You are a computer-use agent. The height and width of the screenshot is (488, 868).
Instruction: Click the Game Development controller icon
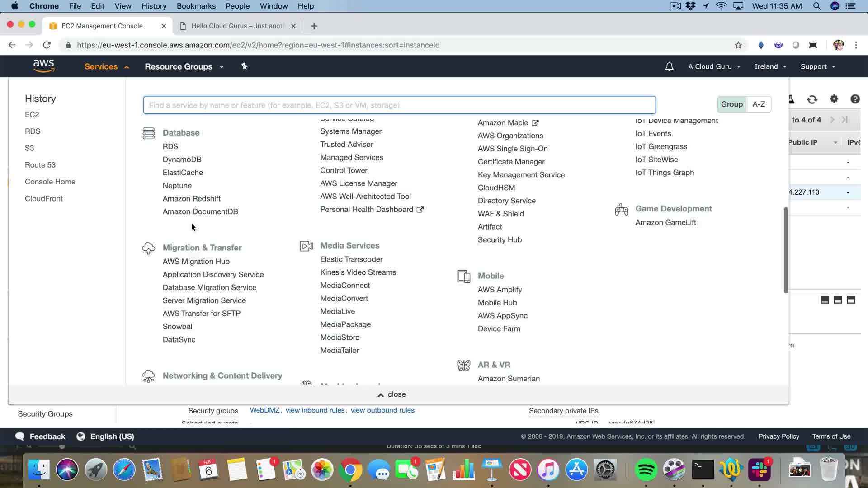(x=622, y=209)
